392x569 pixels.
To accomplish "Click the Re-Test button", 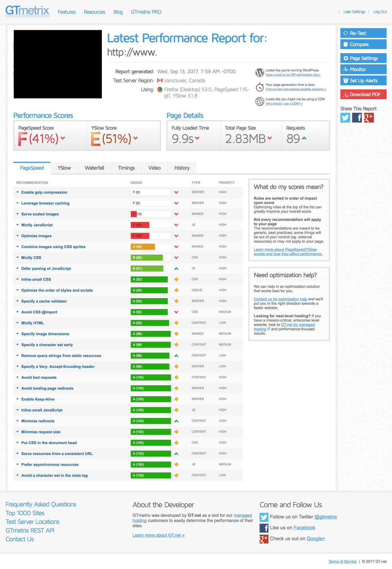I will 363,33.
